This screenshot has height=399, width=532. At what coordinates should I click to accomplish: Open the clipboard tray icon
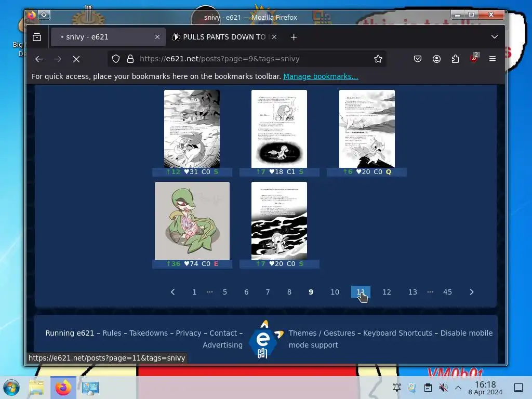tap(428, 387)
